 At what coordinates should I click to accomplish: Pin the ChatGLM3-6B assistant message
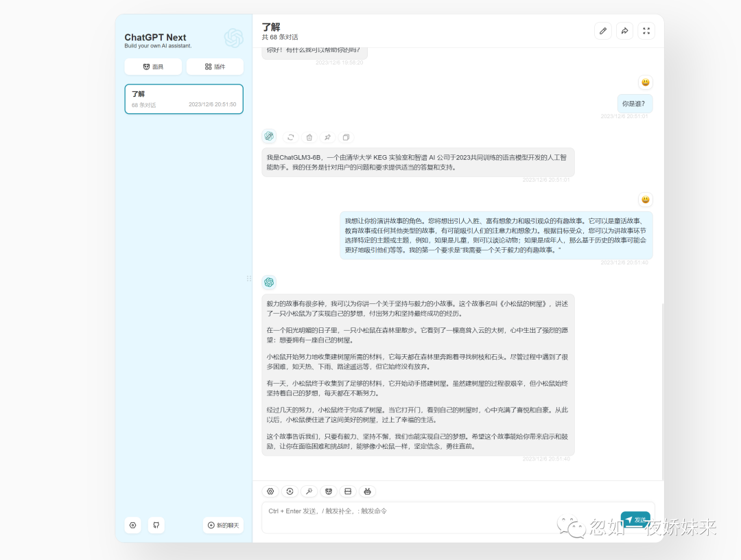(327, 137)
